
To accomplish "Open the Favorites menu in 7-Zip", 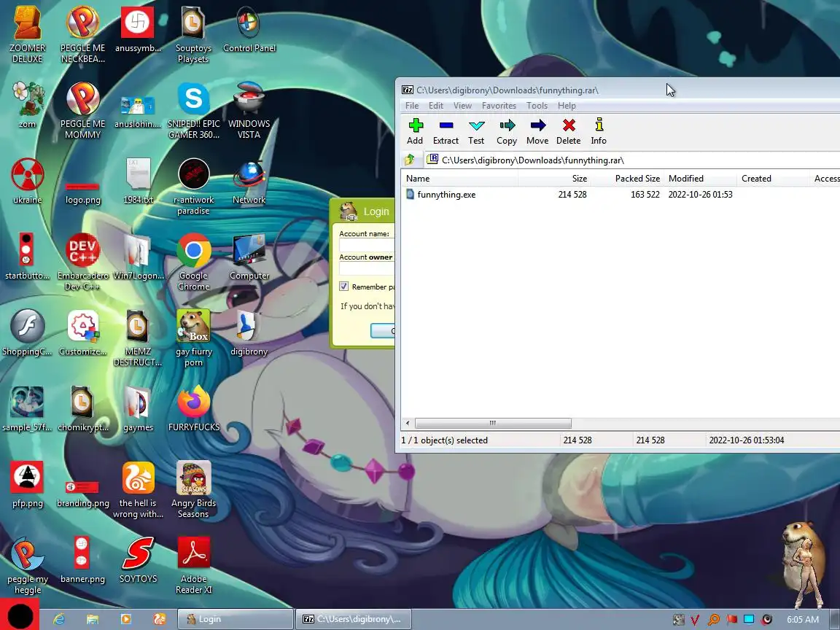I will coord(499,106).
